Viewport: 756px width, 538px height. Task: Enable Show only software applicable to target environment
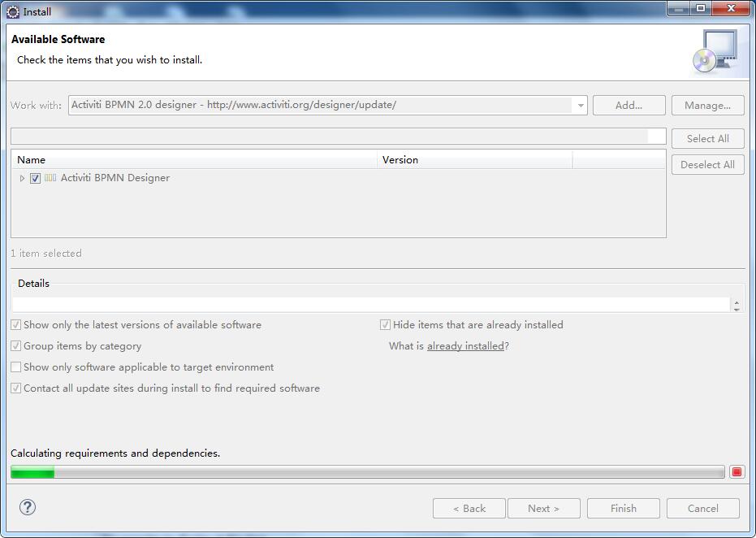pos(16,367)
